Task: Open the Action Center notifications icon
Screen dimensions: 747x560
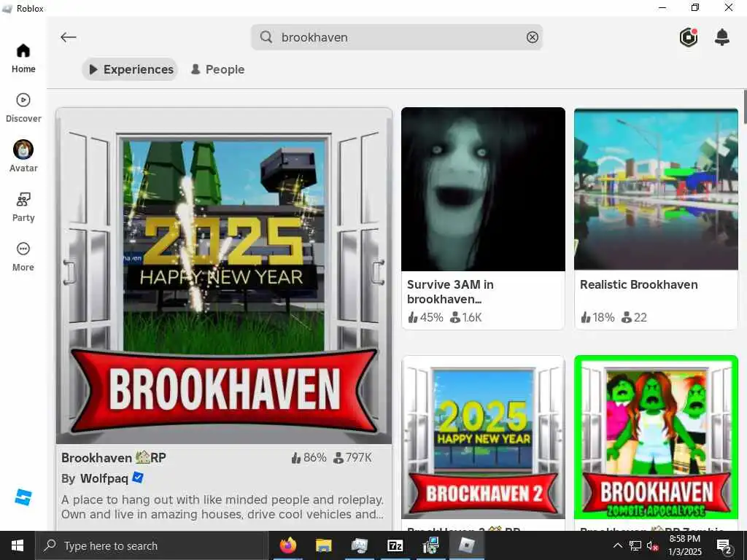Action: click(724, 545)
